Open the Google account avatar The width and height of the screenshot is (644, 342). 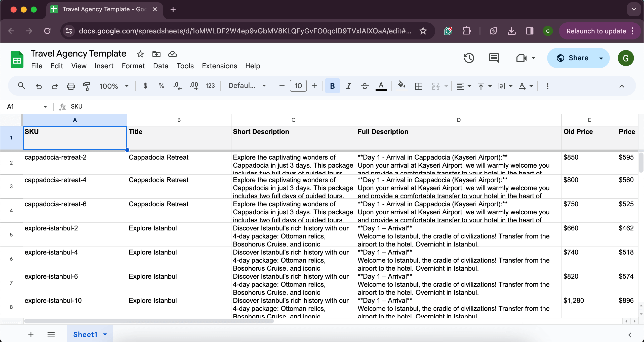[x=626, y=58]
